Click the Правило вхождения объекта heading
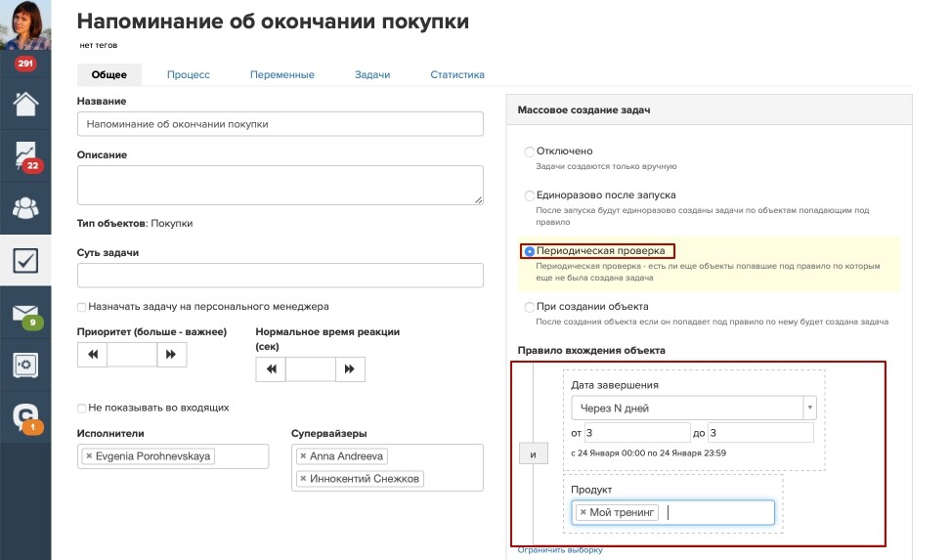 591,350
